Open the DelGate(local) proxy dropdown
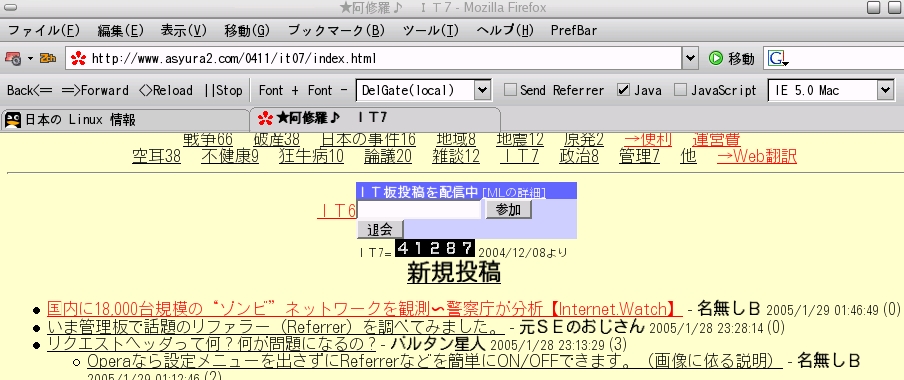 424,91
